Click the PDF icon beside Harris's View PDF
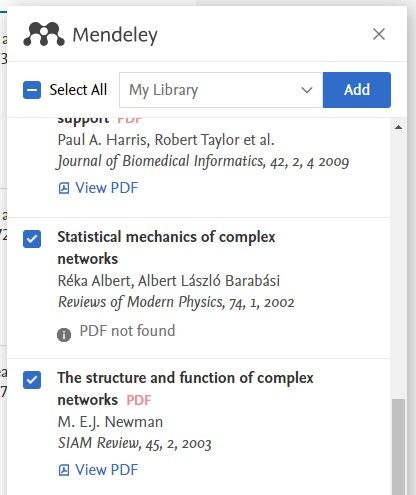Screen dimensions: 416x495 tap(64, 188)
